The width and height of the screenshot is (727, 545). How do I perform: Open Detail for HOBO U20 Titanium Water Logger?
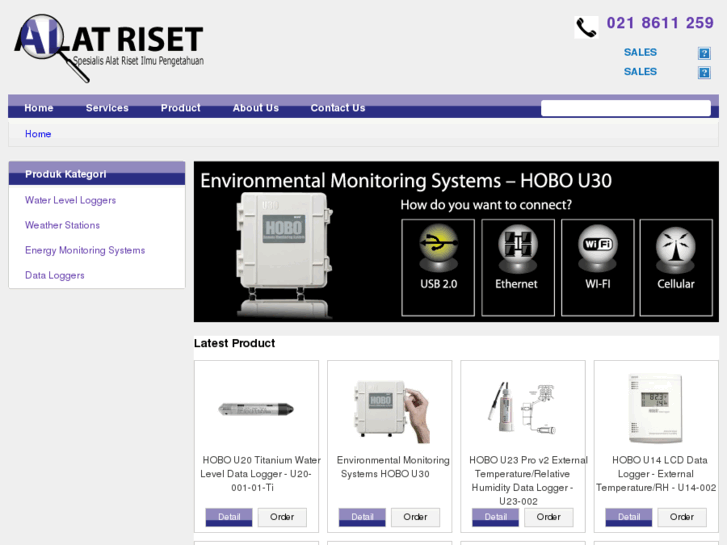(229, 517)
